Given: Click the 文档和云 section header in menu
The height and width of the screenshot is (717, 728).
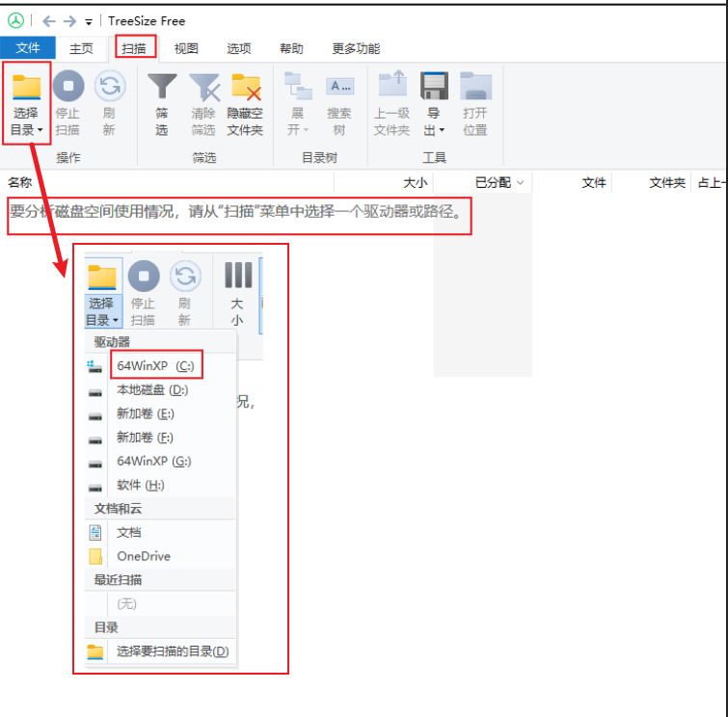Looking at the screenshot, I should coord(118,509).
